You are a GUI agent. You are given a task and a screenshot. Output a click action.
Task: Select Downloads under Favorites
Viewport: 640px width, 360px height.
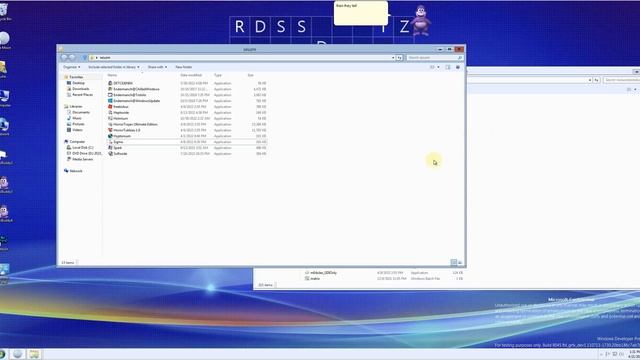tap(80, 89)
